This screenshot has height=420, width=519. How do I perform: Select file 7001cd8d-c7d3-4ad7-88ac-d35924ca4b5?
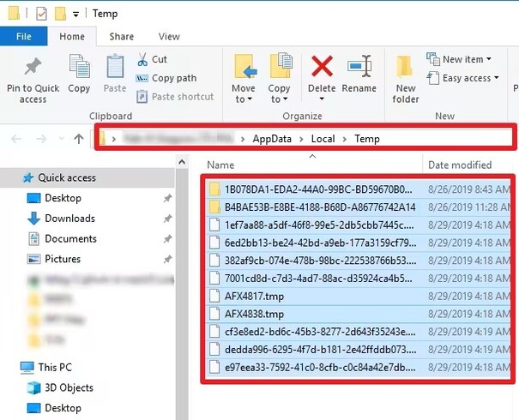358,279
